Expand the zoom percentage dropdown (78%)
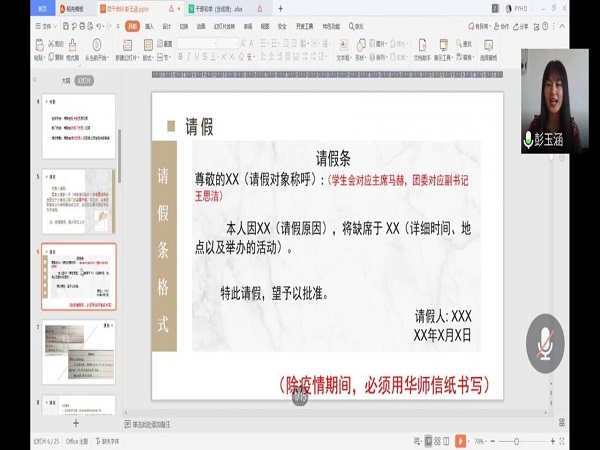 point(483,440)
